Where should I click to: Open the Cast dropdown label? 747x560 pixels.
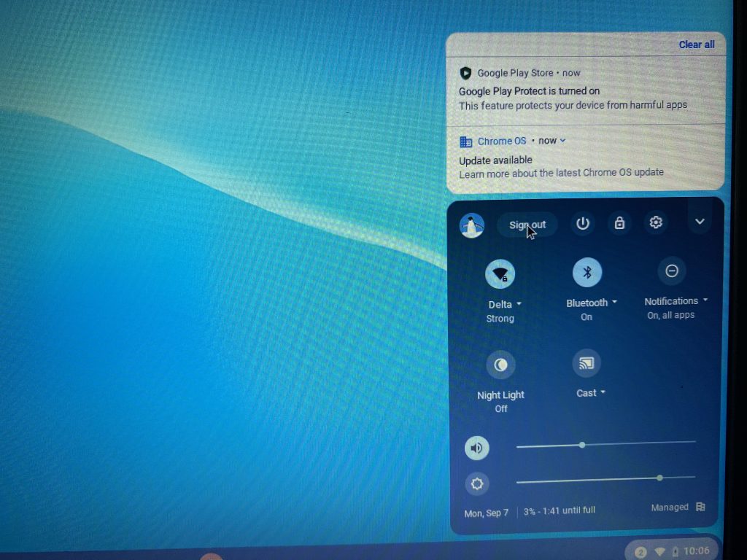[x=590, y=393]
